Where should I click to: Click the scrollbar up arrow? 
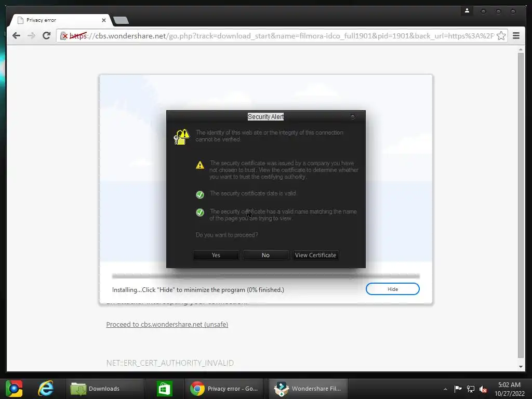[x=521, y=49]
